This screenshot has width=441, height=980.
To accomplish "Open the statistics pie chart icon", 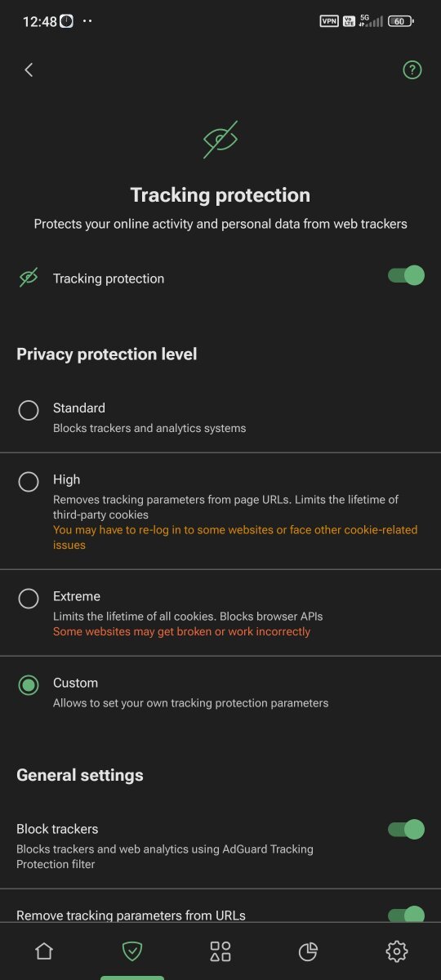I will click(x=308, y=951).
